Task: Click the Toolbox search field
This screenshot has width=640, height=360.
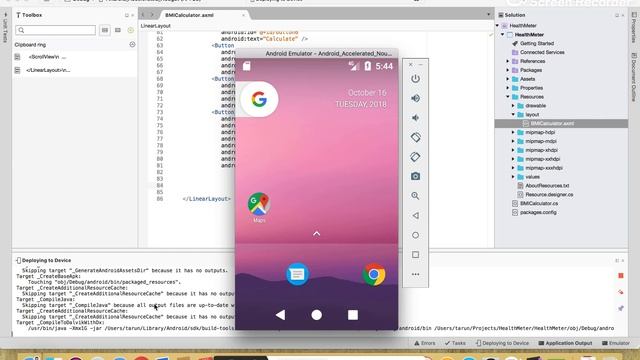Action: click(x=56, y=30)
